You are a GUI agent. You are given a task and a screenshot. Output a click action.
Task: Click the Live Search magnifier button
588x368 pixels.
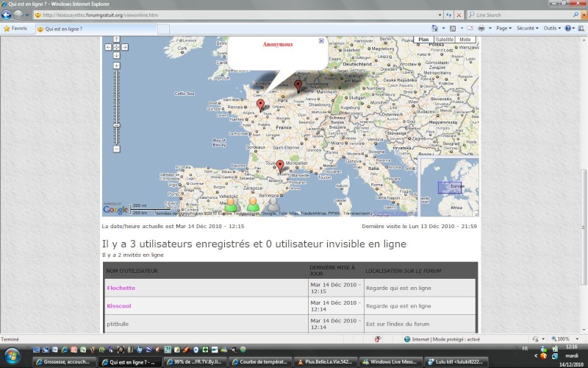point(576,15)
